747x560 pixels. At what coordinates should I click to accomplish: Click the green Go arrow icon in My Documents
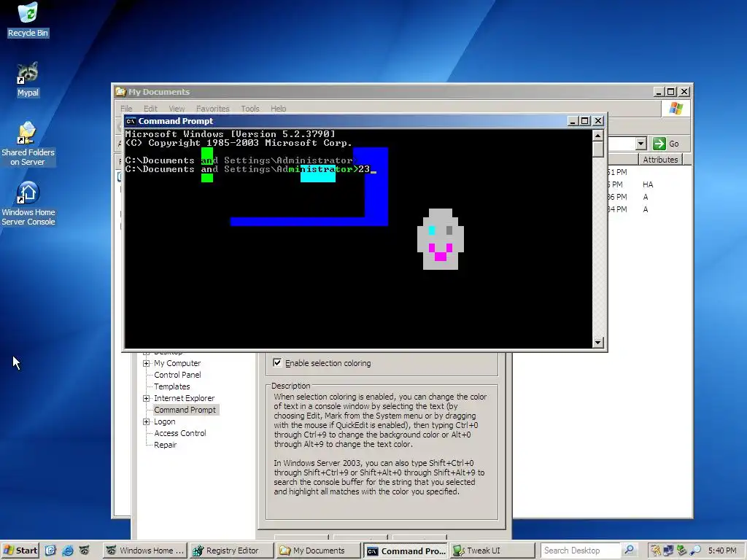click(659, 144)
